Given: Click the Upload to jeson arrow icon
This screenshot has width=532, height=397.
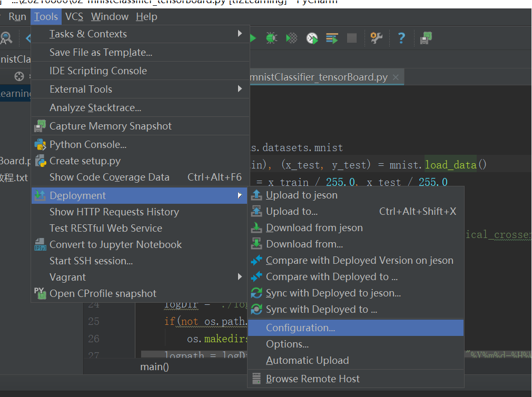Looking at the screenshot, I should click(257, 195).
